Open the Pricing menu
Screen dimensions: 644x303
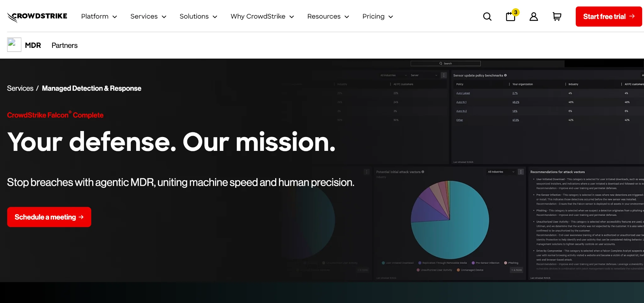pos(378,16)
